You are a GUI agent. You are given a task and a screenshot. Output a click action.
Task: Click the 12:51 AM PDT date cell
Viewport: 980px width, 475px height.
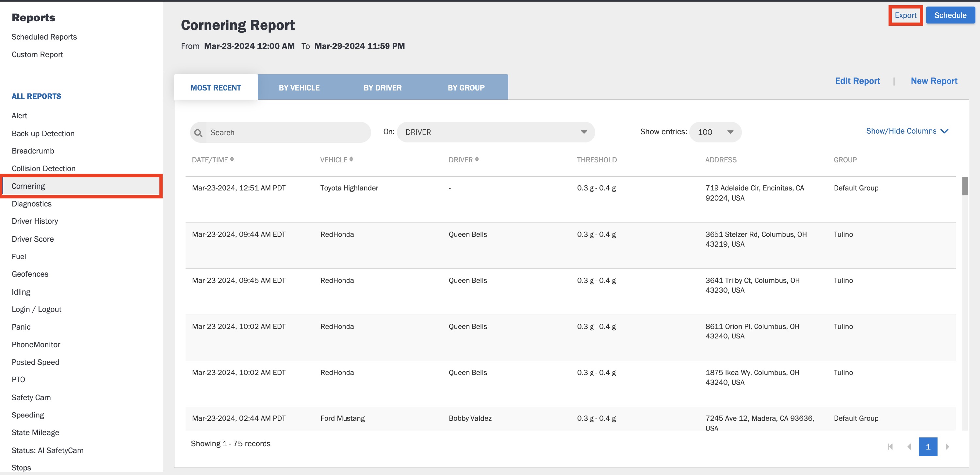239,188
